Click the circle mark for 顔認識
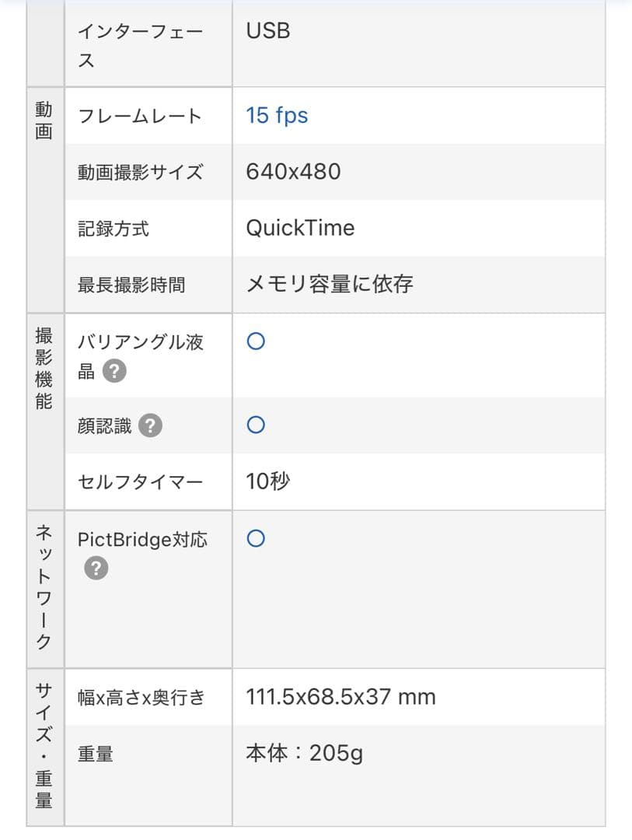This screenshot has height=840, width=632. 256,425
